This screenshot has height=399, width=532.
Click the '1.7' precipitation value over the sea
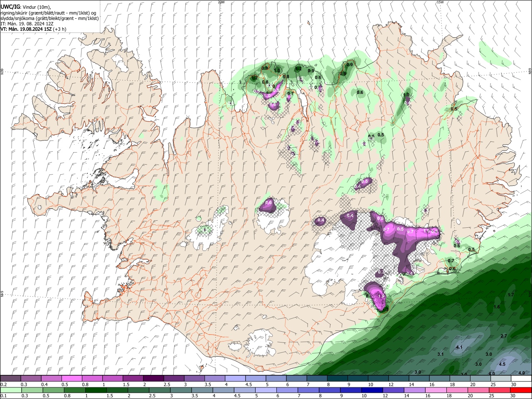[511, 295]
